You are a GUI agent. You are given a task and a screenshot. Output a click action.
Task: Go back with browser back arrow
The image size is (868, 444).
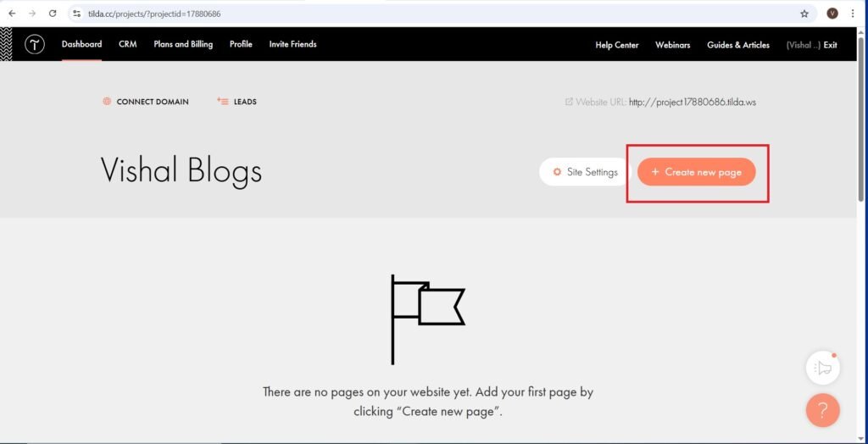coord(12,14)
